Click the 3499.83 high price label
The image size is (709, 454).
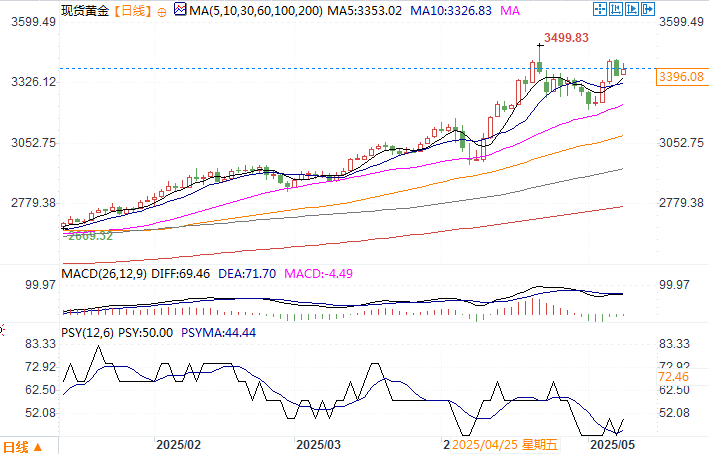pos(566,38)
